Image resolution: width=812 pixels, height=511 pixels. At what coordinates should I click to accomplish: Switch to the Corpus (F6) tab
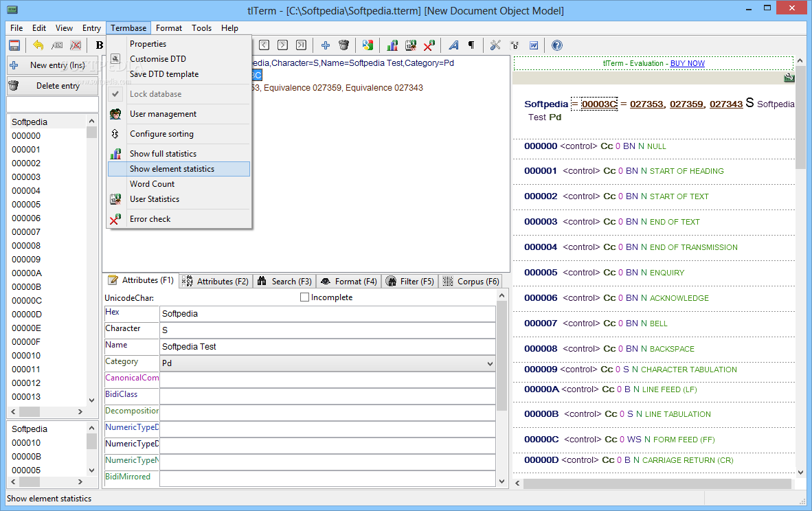(471, 281)
